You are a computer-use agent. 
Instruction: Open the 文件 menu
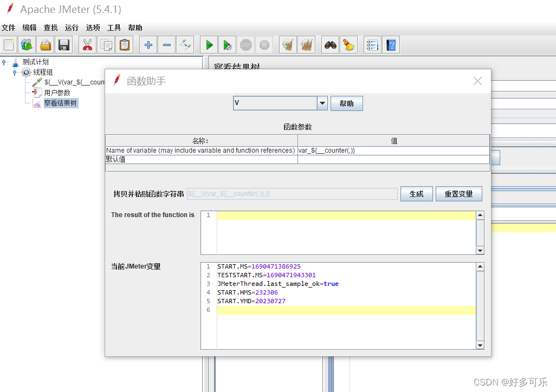tap(9, 28)
